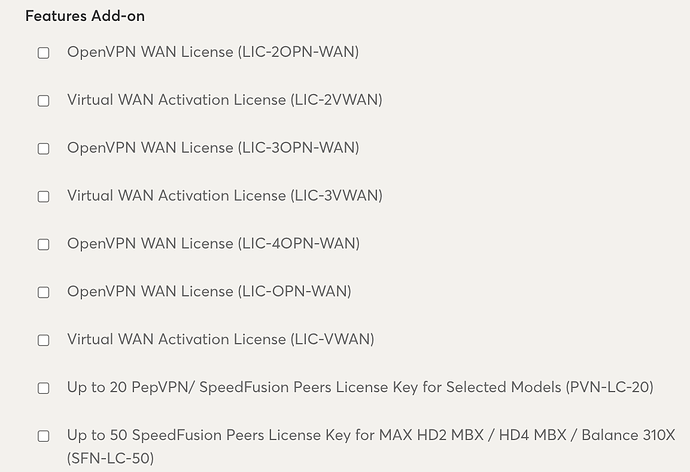Click the "Virtual WAN Activation License (LIC-2VWAN)" text

pyautogui.click(x=224, y=100)
